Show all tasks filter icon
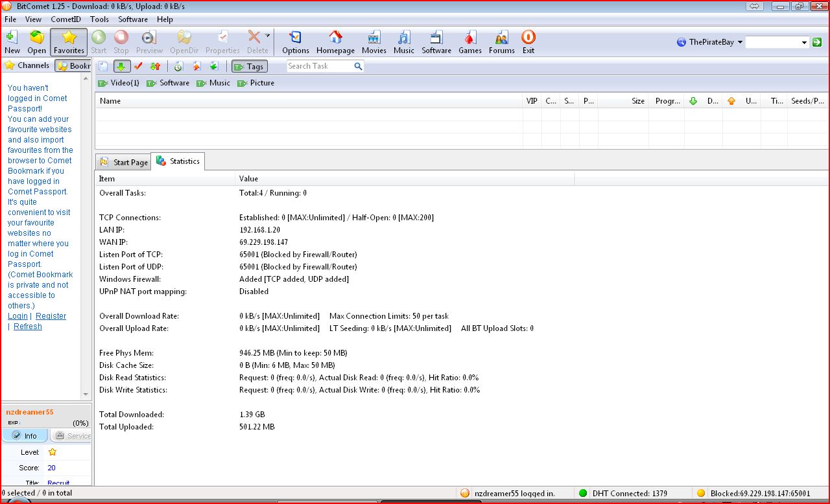The height and width of the screenshot is (504, 830). 103,66
